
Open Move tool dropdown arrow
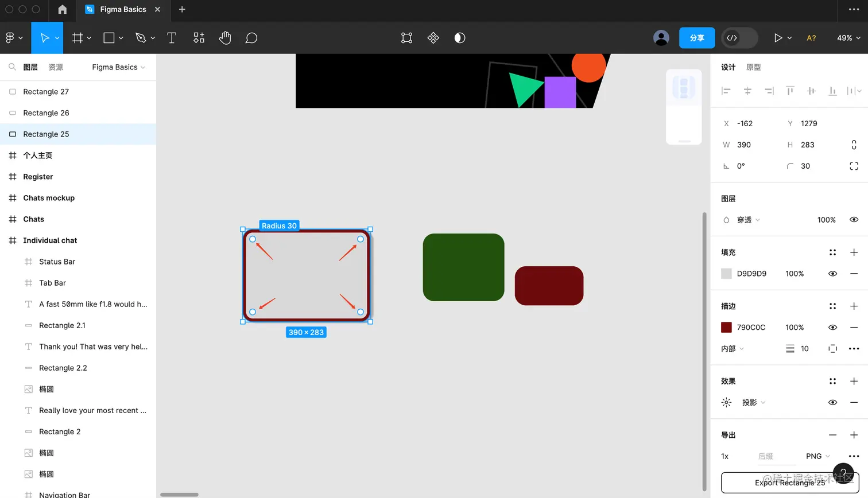57,38
